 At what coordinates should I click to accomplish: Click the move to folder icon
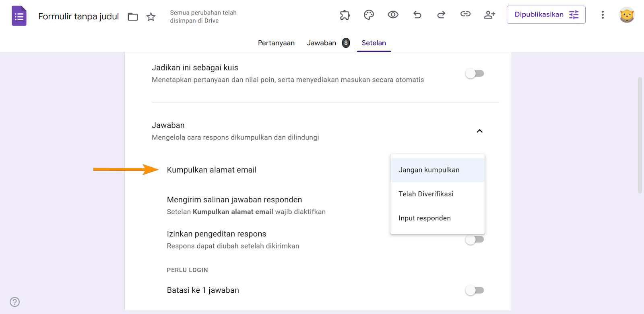(133, 16)
